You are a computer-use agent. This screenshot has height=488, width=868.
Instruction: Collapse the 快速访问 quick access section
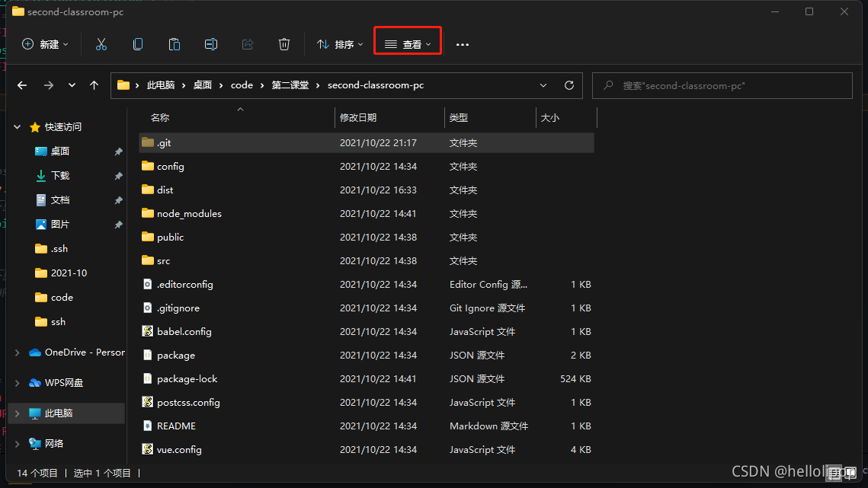point(18,127)
